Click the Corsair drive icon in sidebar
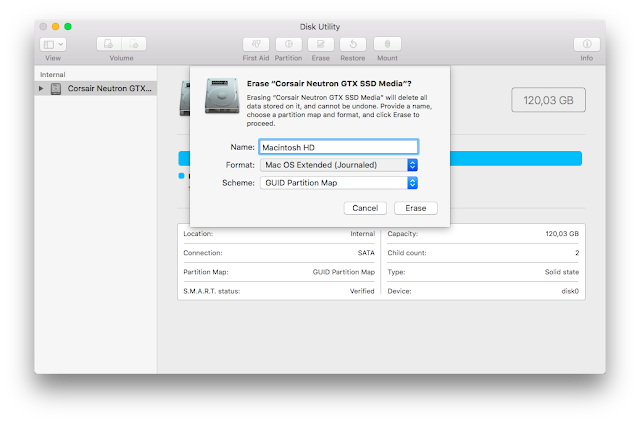Viewport: 640px width, 423px height. [56, 89]
